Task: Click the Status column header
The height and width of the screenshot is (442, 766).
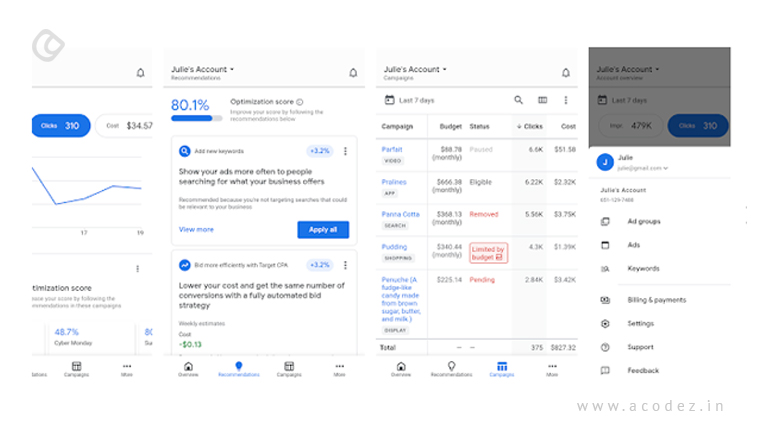Action: (479, 126)
